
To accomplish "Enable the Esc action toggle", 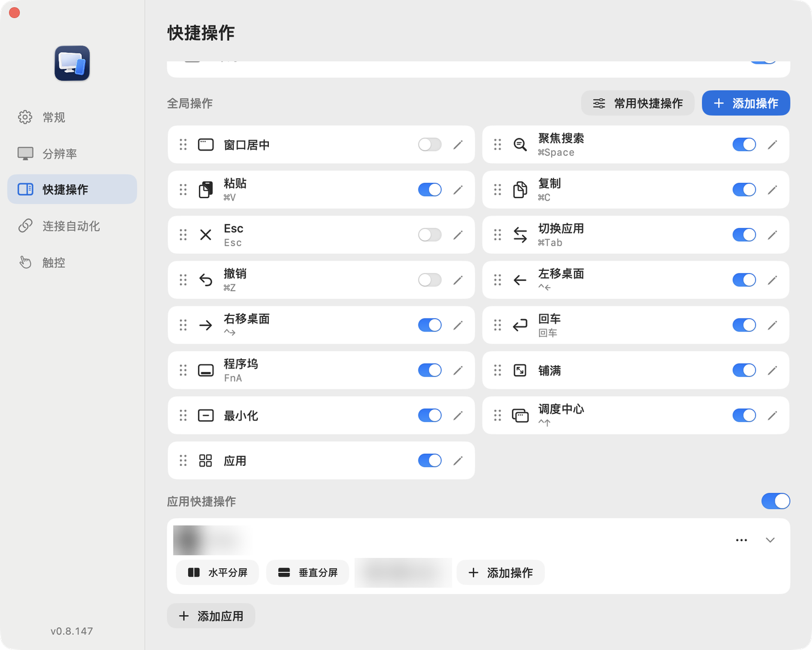I will [429, 235].
